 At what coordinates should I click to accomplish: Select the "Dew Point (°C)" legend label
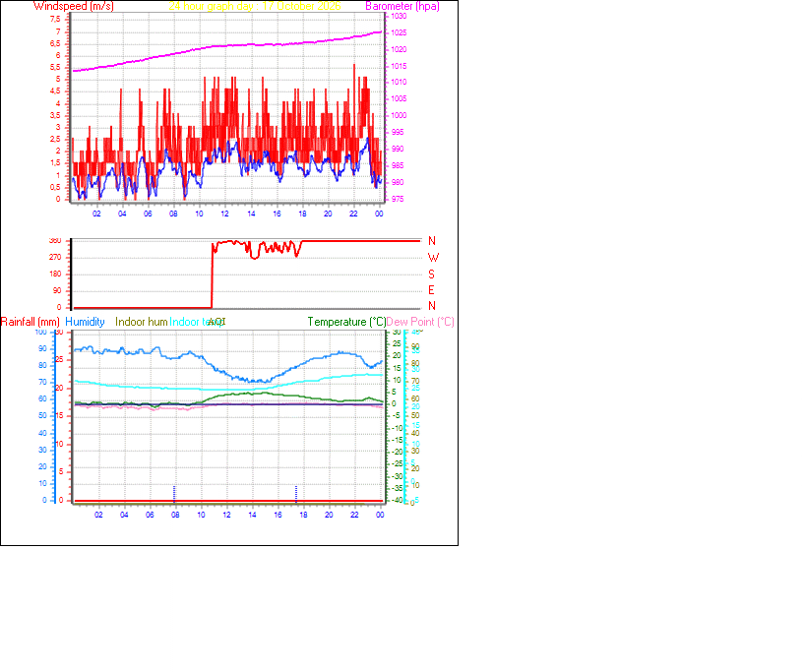(420, 322)
